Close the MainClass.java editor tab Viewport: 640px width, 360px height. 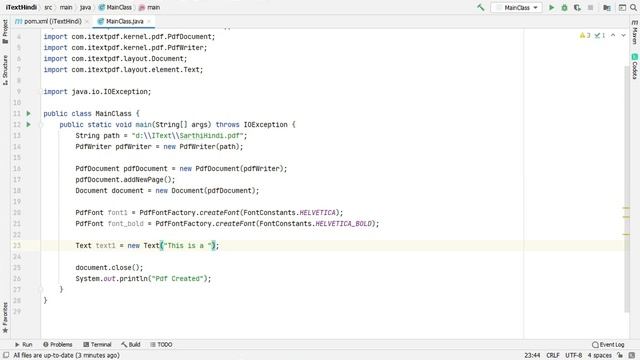click(149, 21)
